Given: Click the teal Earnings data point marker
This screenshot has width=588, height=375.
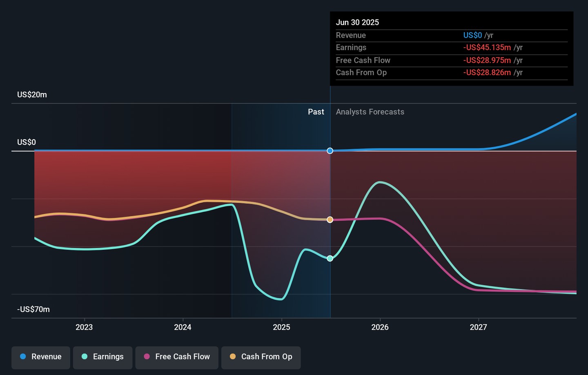Looking at the screenshot, I should pos(330,258).
